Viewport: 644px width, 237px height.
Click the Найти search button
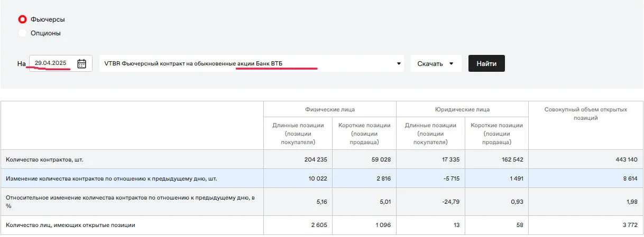(486, 63)
